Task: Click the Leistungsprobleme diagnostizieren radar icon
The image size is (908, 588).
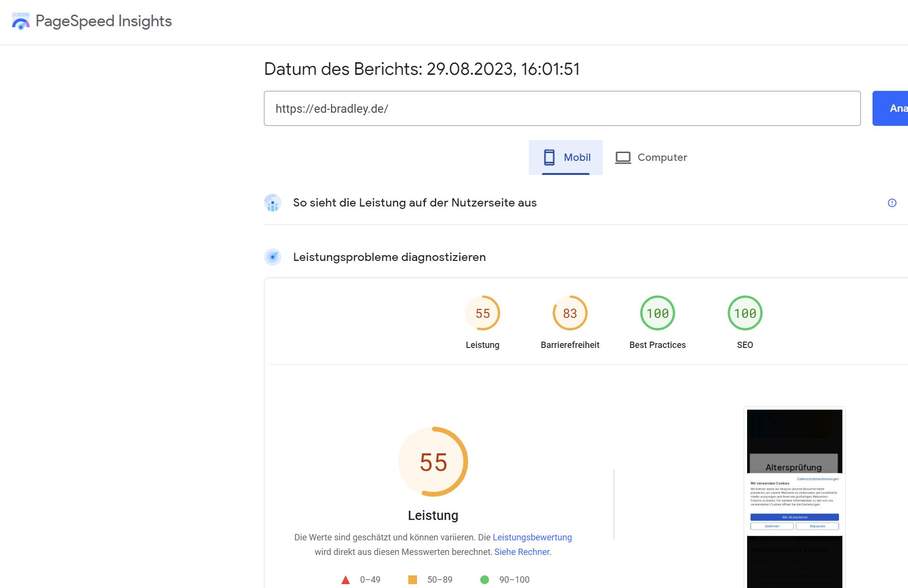Action: pyautogui.click(x=273, y=257)
